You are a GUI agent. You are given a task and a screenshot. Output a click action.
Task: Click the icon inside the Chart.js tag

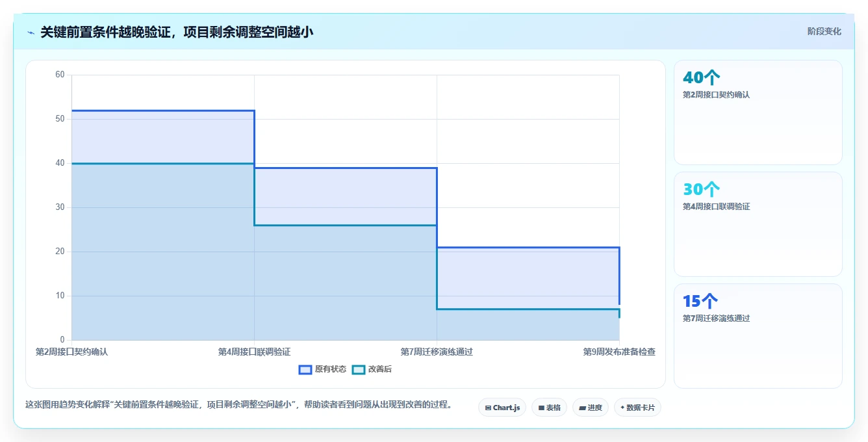[x=488, y=408]
